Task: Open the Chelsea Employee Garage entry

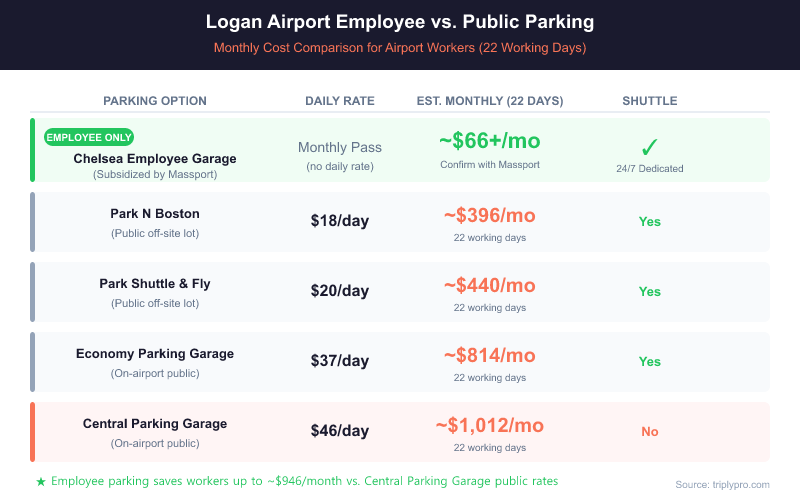Action: [x=155, y=158]
